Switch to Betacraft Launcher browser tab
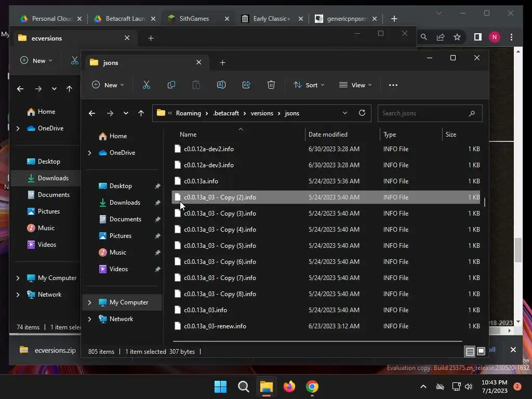The width and height of the screenshot is (532, 399). (125, 19)
